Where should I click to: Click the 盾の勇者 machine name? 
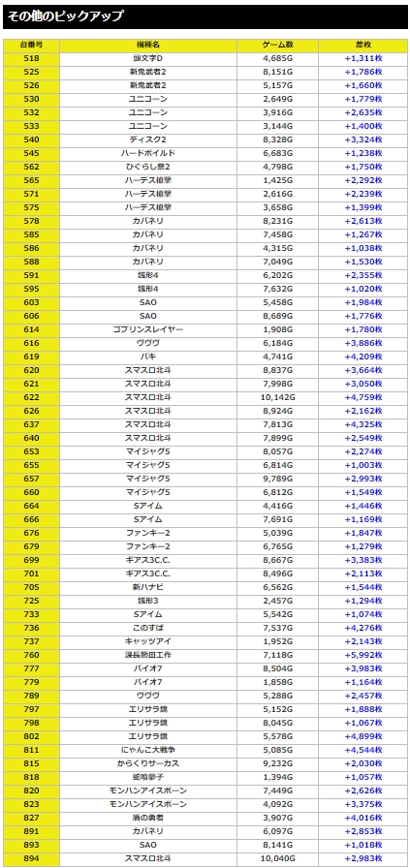pyautogui.click(x=148, y=818)
